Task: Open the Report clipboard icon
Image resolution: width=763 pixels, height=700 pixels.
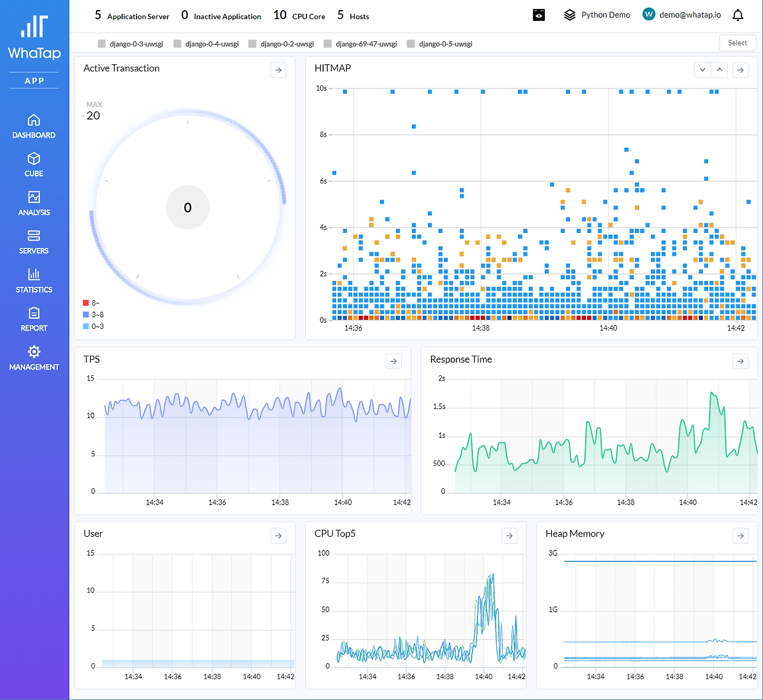Action: coord(34,313)
